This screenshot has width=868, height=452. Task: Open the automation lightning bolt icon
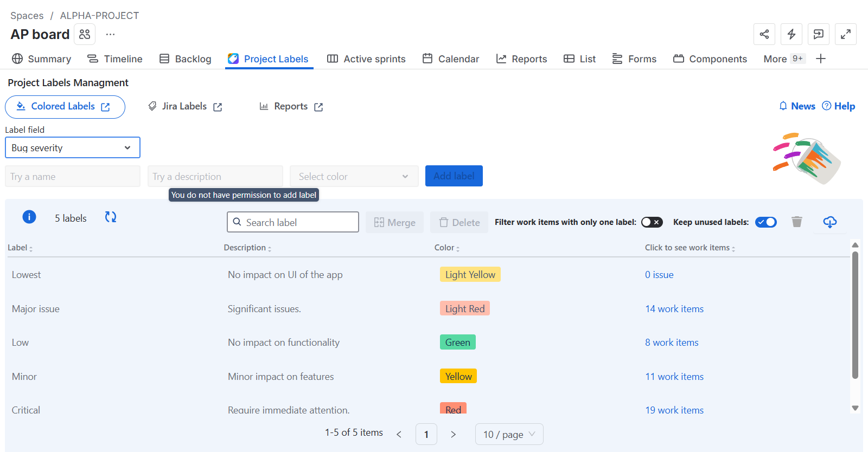(x=791, y=34)
